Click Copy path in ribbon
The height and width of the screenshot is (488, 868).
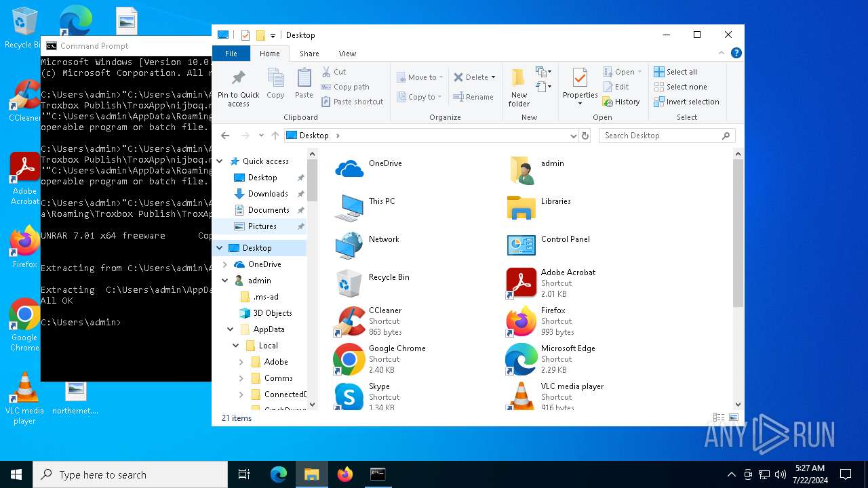346,87
